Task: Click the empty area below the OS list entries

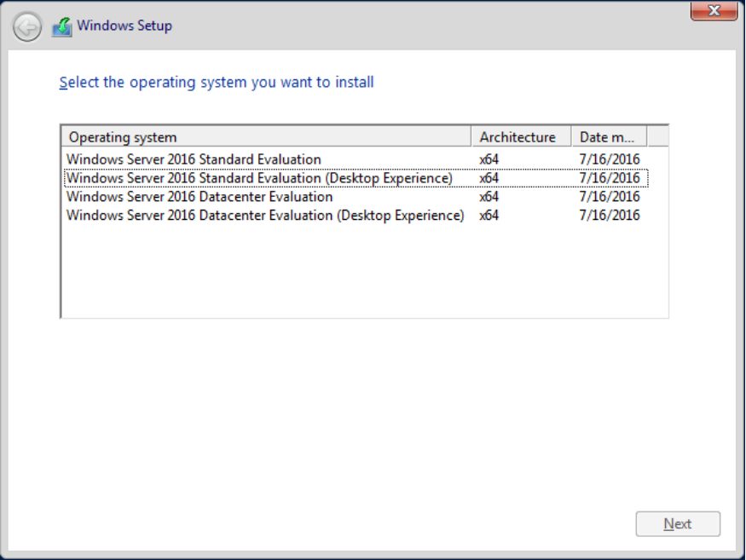Action: point(364,271)
